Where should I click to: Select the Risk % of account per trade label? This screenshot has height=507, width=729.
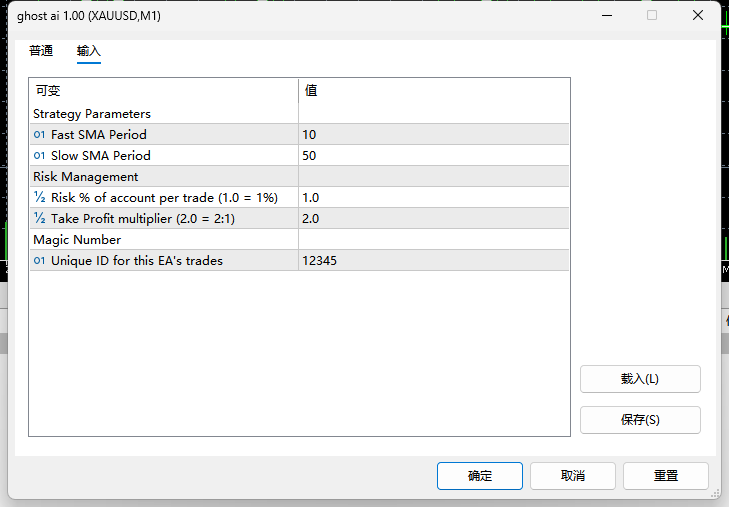pyautogui.click(x=164, y=198)
